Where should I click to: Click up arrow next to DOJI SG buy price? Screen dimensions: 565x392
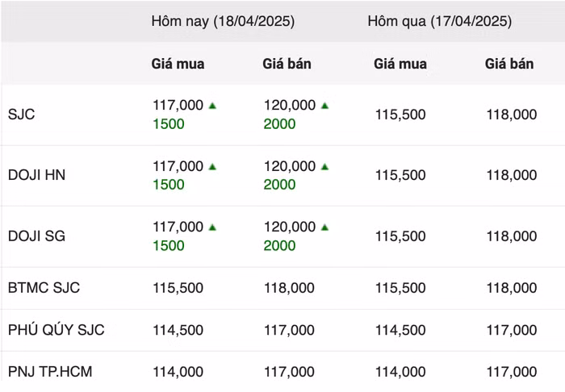212,228
